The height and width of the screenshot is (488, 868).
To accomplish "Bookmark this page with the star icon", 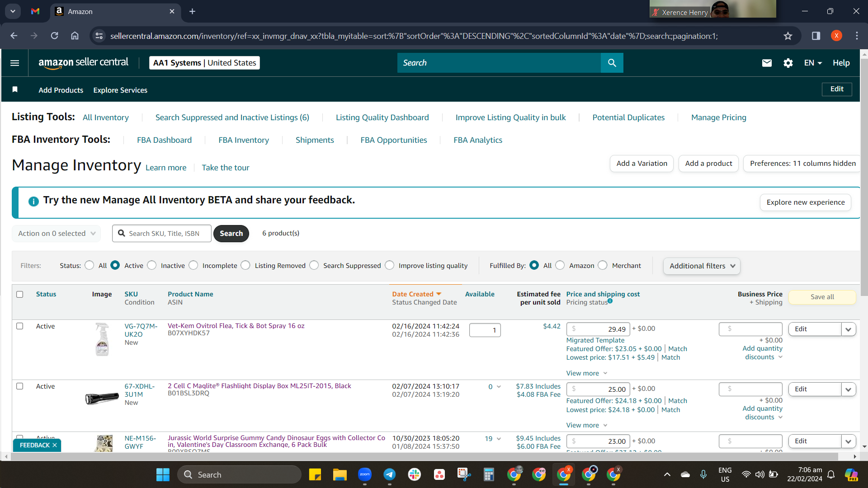I will (x=788, y=36).
